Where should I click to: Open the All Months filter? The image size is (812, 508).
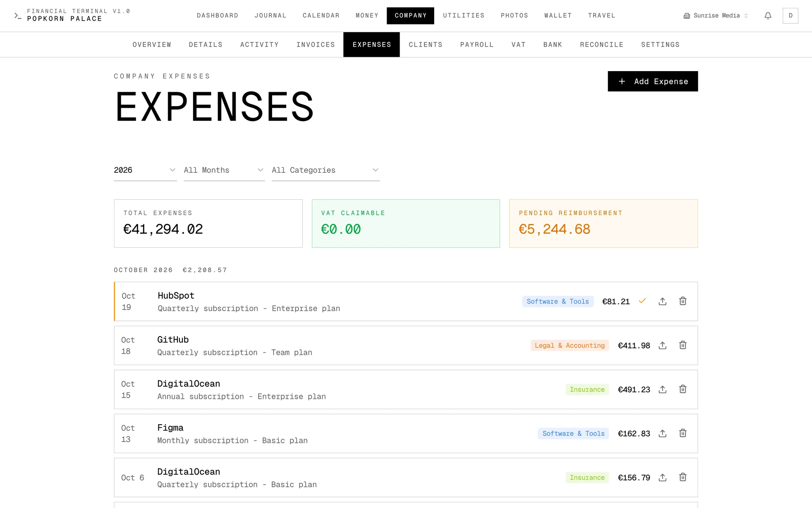(x=224, y=170)
